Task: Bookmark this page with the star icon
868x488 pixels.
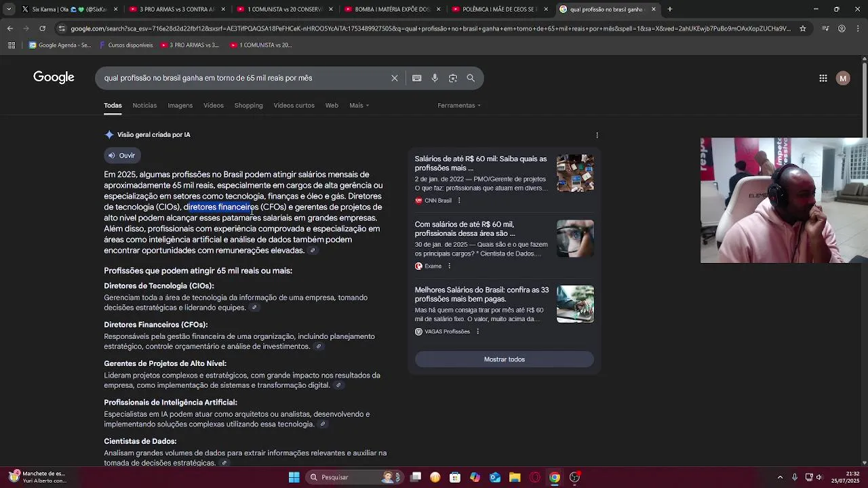Action: pos(803,28)
